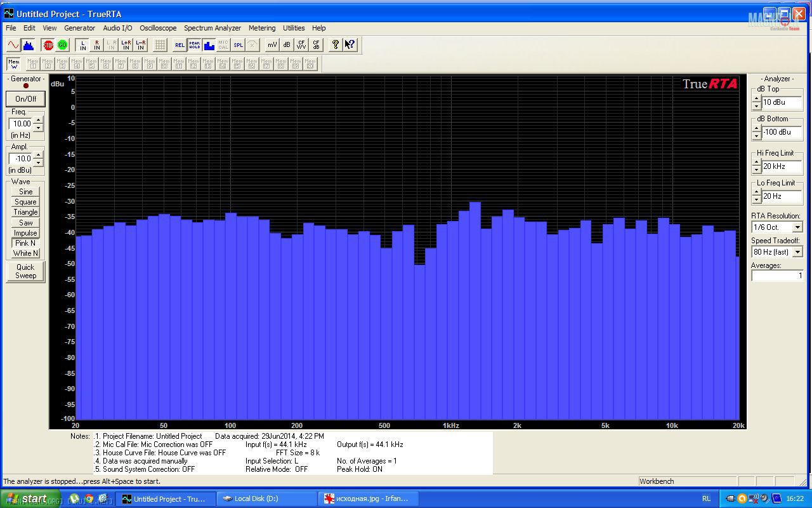Screen dimensions: 812x508
Task: Click the CF V/V crest factor icon
Action: coord(301,45)
